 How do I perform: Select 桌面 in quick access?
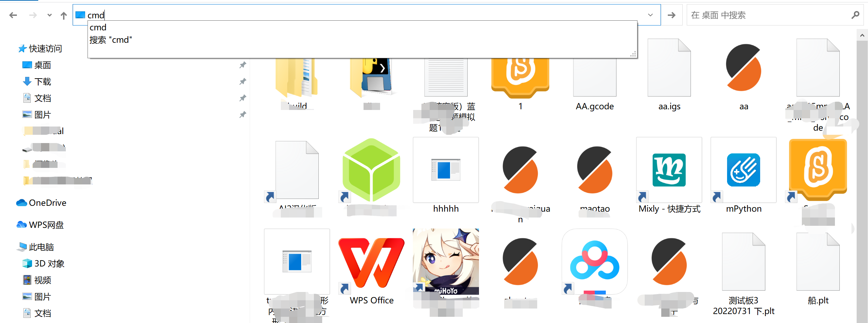tap(37, 65)
